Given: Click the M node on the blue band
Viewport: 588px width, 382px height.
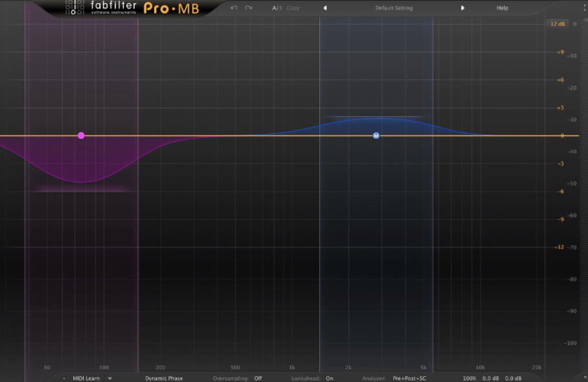Looking at the screenshot, I should pyautogui.click(x=376, y=135).
